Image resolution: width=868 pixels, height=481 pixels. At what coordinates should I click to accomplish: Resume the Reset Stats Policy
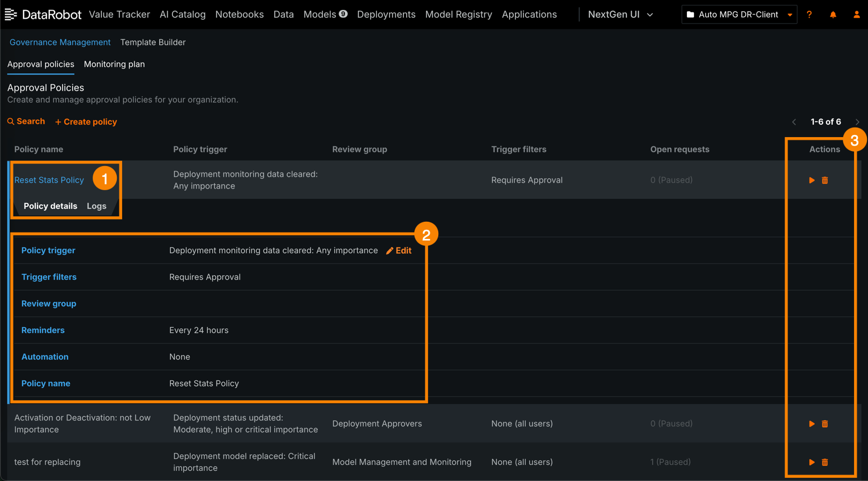[x=811, y=181]
